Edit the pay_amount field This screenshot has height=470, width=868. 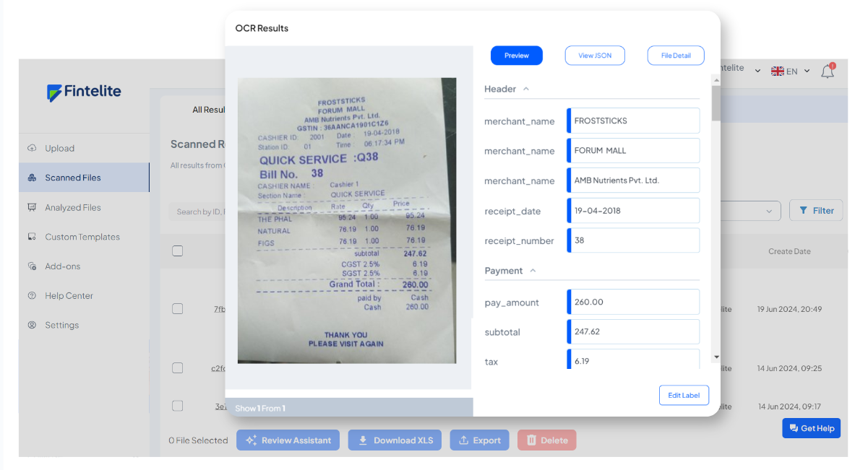[x=633, y=302]
